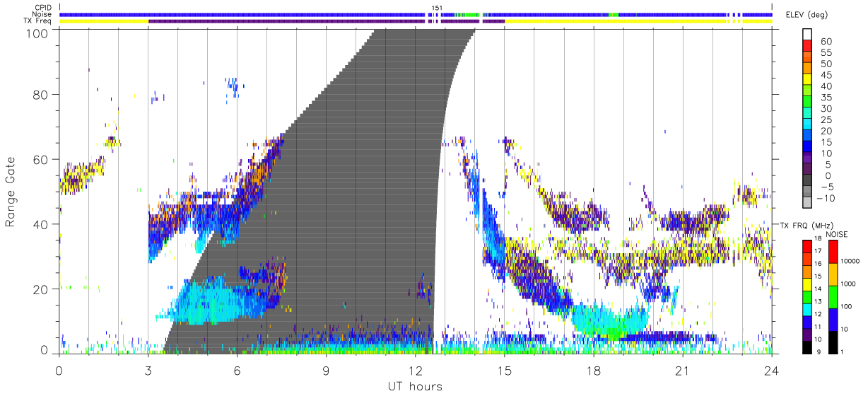Click the UT hours axis title
This screenshot has height=401, width=868.
pos(415,386)
